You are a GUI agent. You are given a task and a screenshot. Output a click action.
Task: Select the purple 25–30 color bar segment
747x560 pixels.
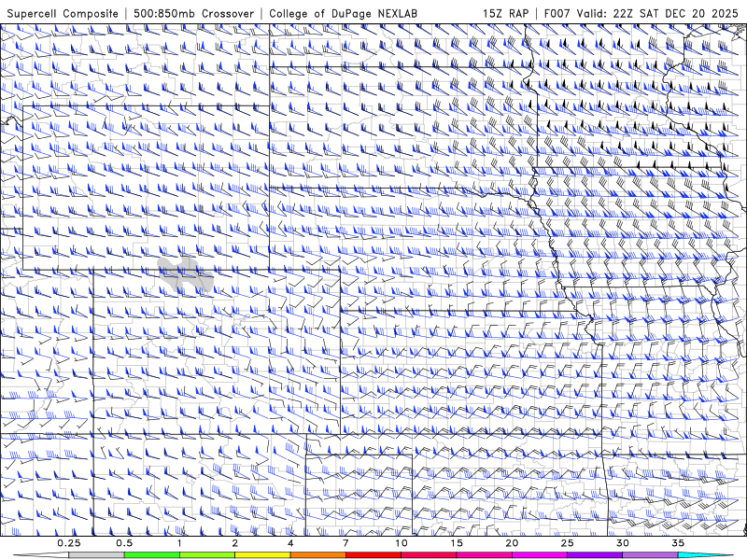(x=595, y=555)
